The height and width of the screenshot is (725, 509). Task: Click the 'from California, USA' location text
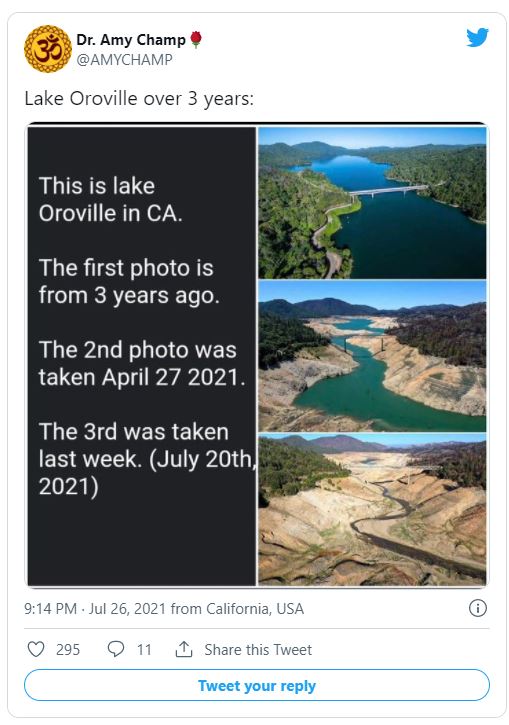237,608
